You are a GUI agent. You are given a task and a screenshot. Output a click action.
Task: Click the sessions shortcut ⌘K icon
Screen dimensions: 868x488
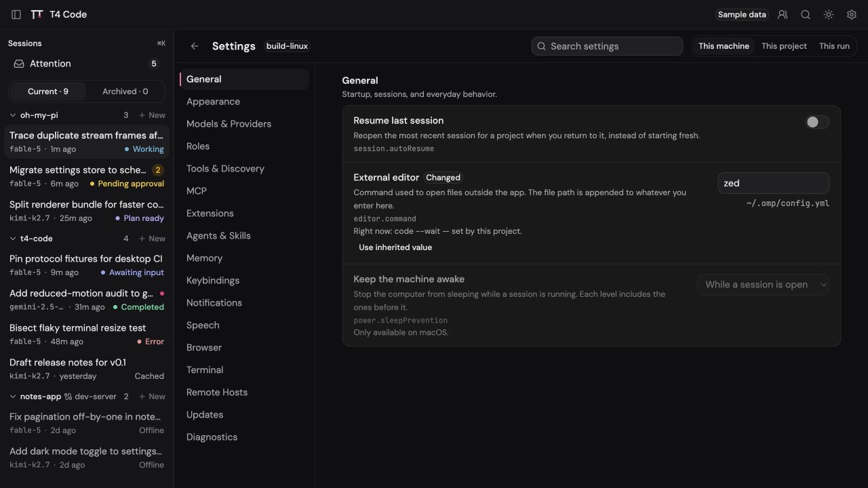point(161,43)
